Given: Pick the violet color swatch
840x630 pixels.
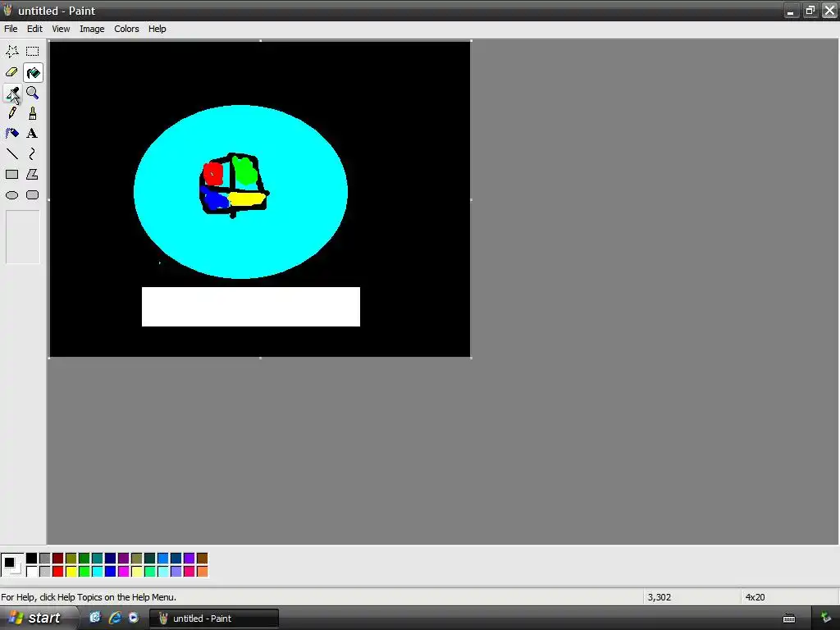Looking at the screenshot, I should point(189,559).
